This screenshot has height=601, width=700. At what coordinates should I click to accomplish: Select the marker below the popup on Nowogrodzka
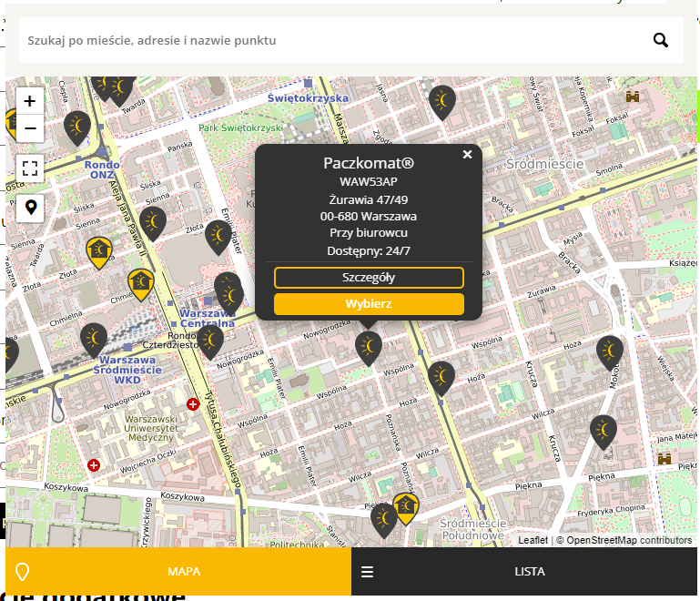pos(369,348)
